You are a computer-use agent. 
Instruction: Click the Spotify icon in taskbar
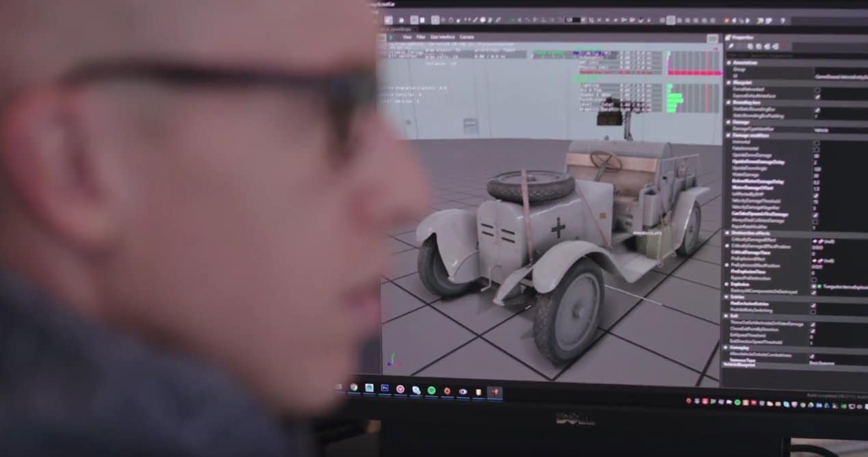(x=432, y=390)
